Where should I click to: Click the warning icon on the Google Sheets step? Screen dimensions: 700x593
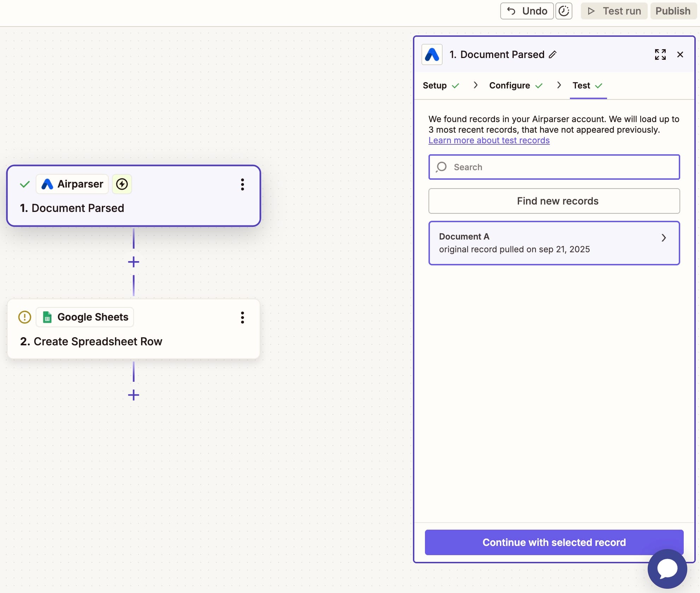[25, 317]
